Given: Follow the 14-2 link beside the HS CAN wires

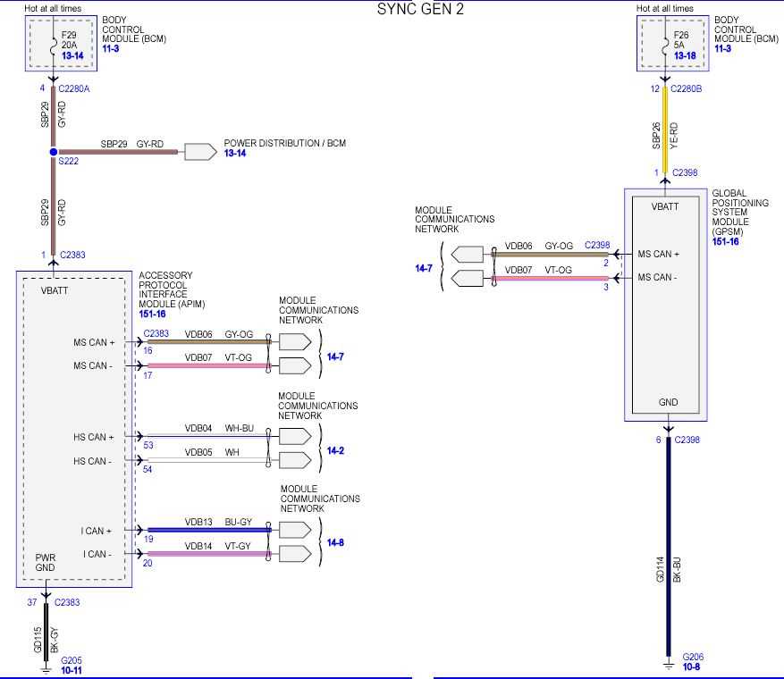Looking at the screenshot, I should coord(335,450).
